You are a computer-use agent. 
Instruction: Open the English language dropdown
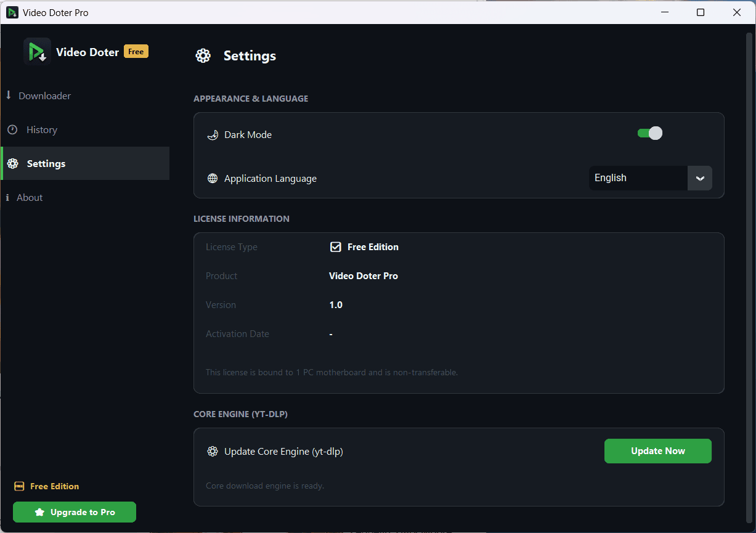pos(651,178)
